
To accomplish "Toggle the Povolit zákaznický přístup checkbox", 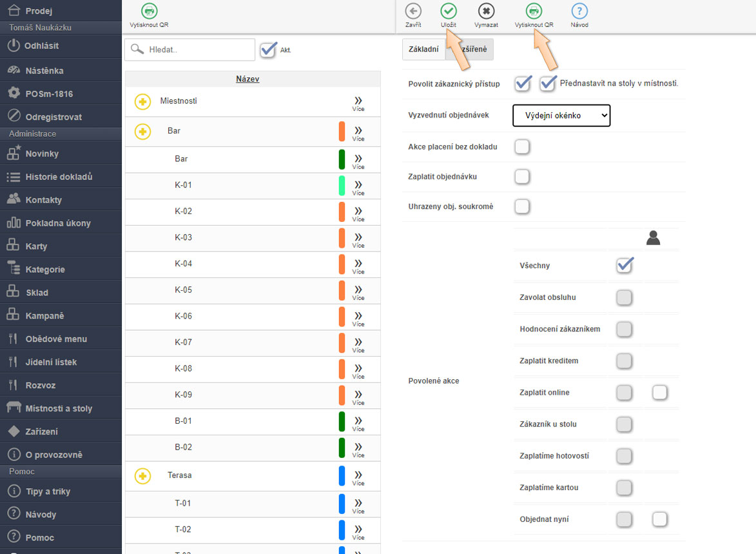I will 523,83.
